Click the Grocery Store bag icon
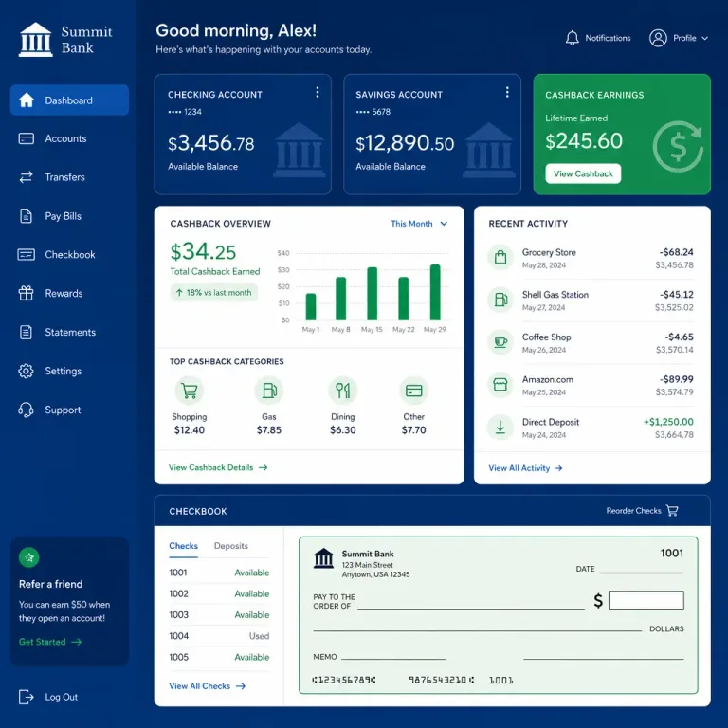 coord(500,257)
